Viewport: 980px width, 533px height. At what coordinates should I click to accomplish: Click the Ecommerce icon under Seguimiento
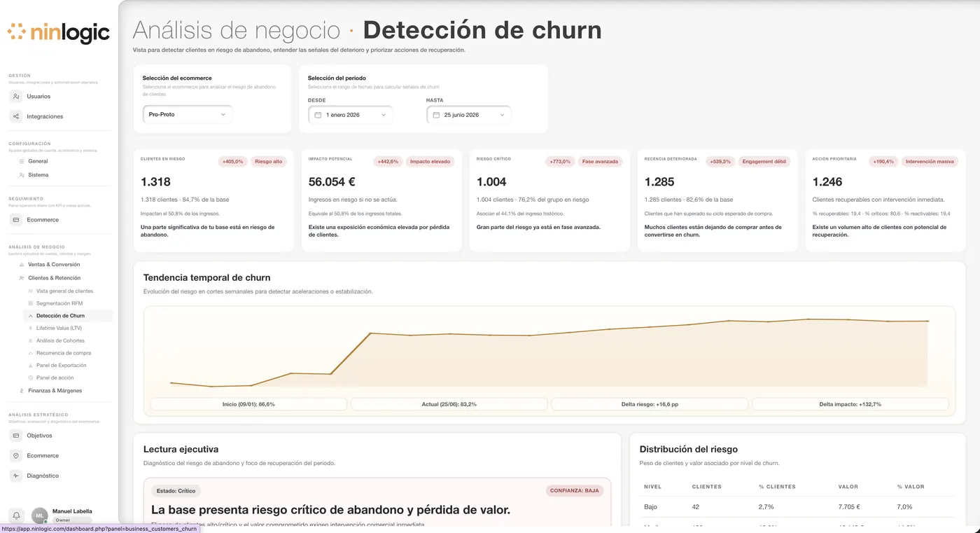[x=16, y=220]
